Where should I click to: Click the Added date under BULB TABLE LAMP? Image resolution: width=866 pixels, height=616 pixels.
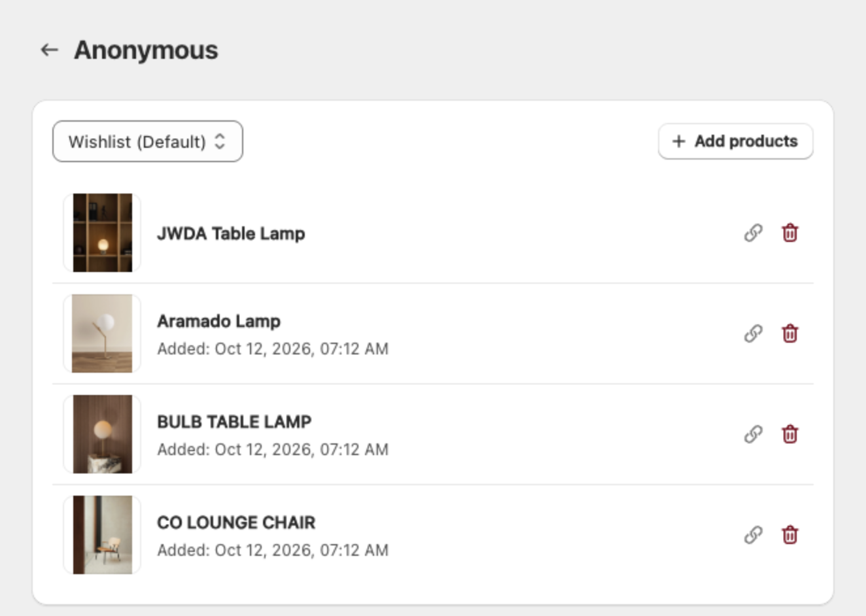point(273,449)
